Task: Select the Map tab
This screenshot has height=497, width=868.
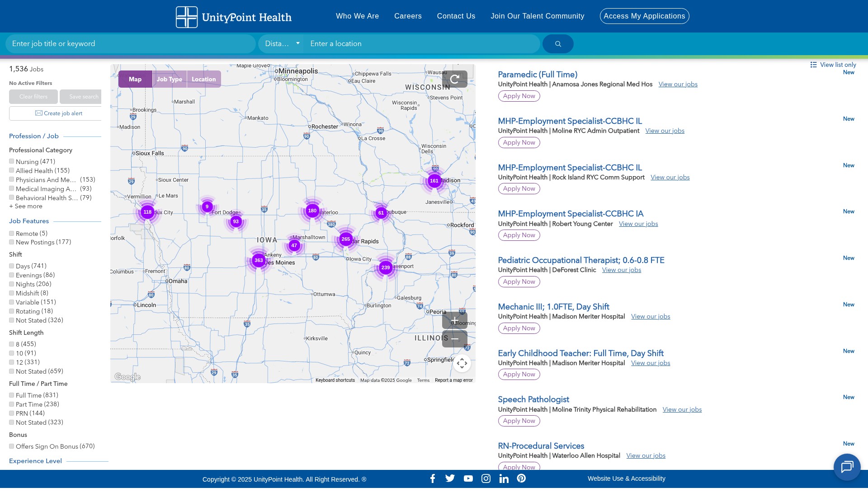Action: click(135, 79)
